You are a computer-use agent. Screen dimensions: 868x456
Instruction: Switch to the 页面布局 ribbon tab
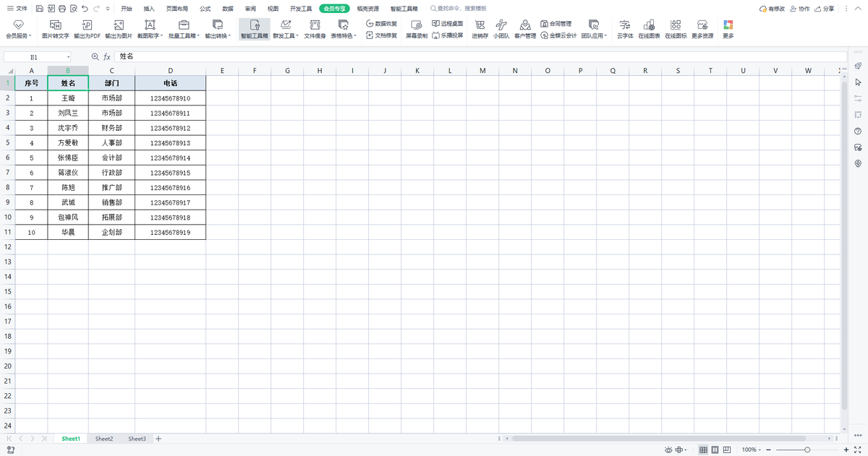(177, 9)
